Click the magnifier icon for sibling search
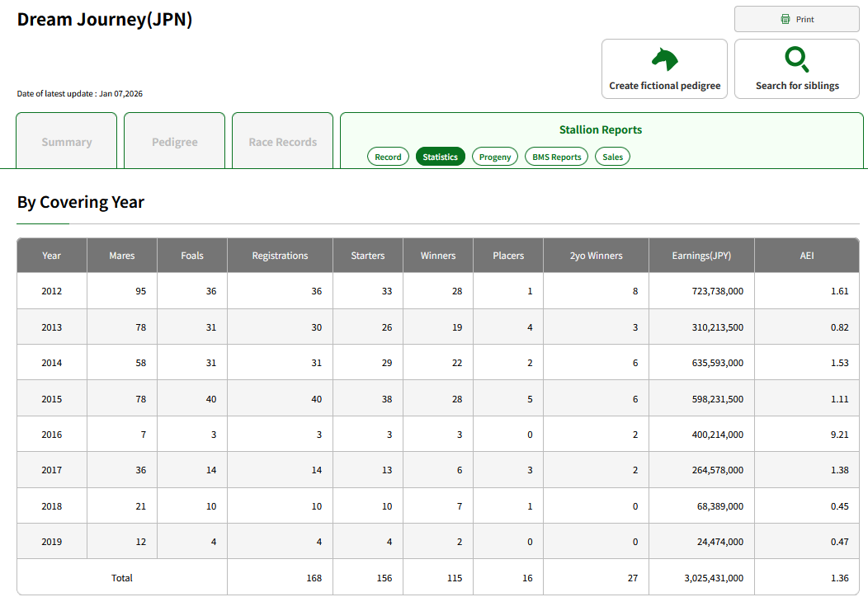This screenshot has width=868, height=597. (797, 59)
